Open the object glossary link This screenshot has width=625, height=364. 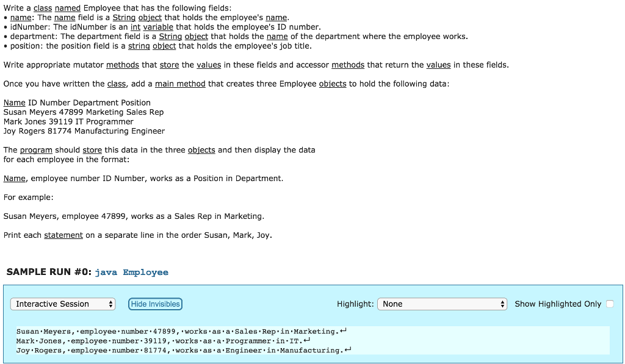150,18
